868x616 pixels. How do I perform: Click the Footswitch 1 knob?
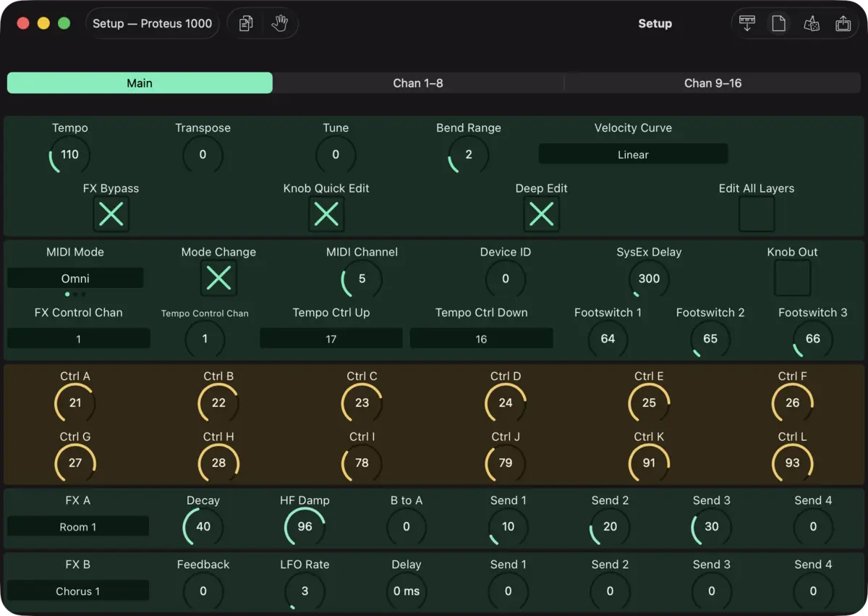(x=608, y=339)
